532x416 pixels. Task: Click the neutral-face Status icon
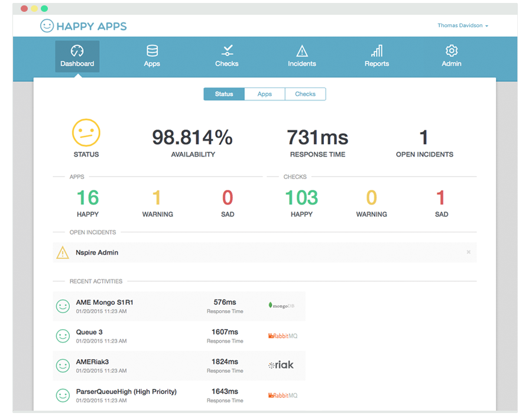86,133
